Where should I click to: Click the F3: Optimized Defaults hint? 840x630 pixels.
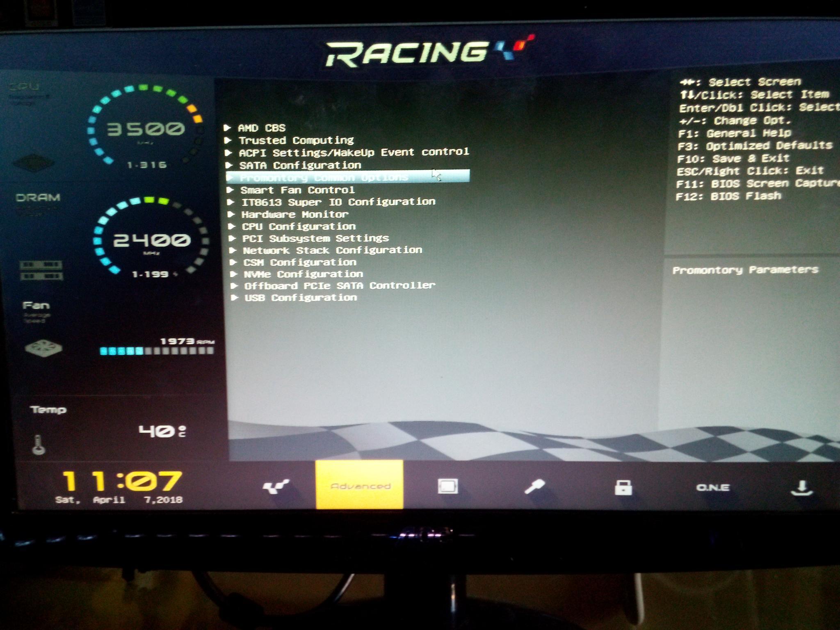[755, 146]
